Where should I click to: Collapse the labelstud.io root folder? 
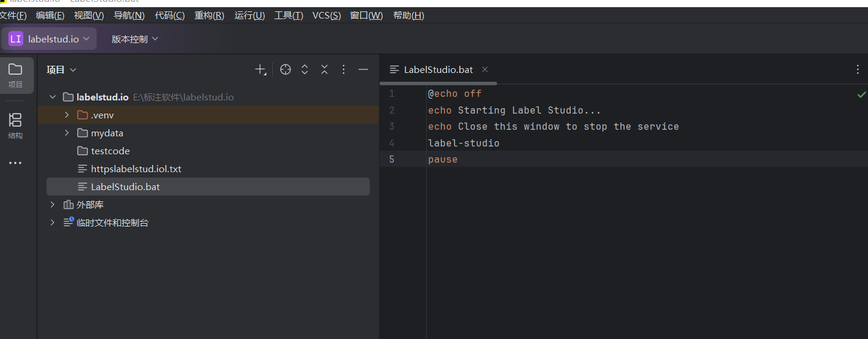53,97
